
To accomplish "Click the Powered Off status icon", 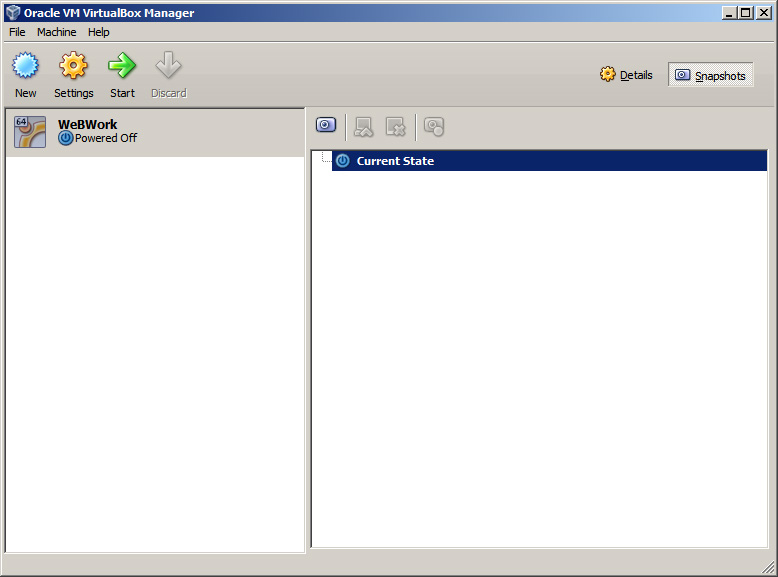I will coord(65,138).
